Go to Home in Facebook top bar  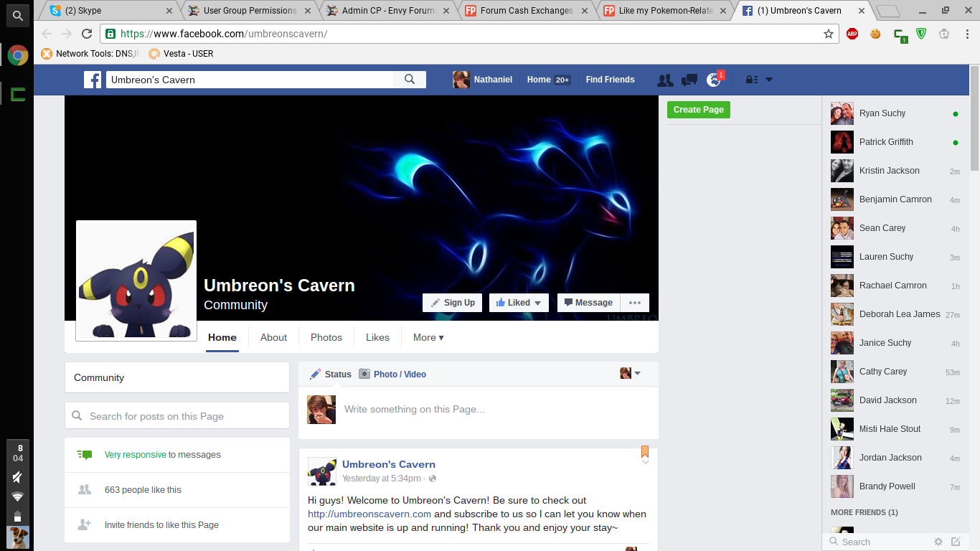click(539, 80)
